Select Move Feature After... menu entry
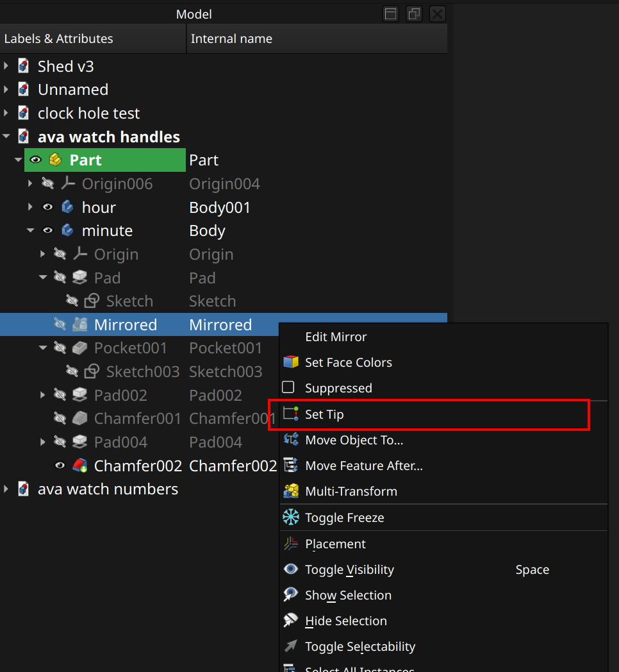 point(444,466)
